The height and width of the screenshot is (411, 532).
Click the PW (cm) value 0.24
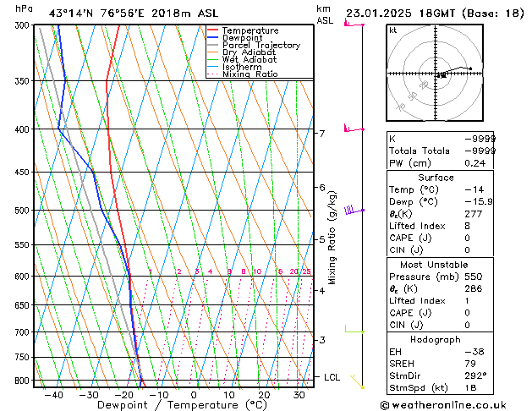[x=475, y=163]
